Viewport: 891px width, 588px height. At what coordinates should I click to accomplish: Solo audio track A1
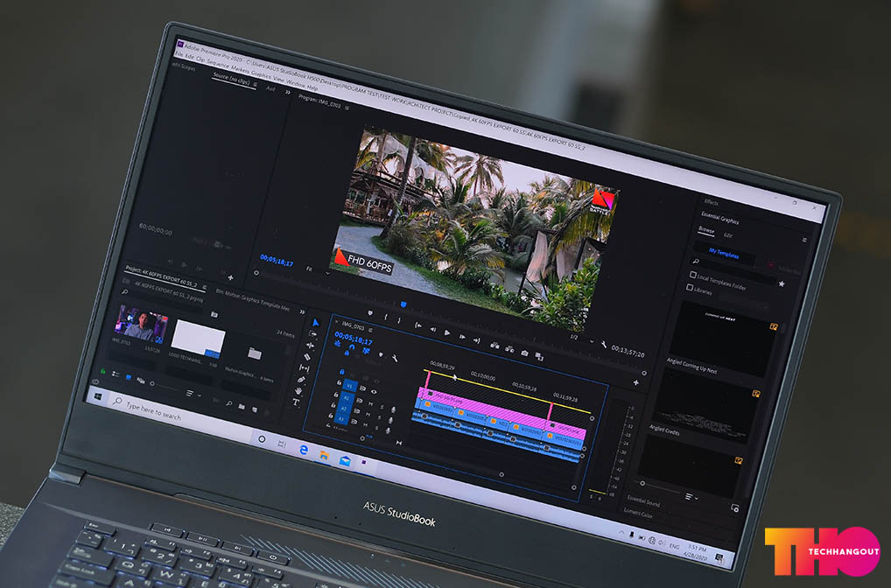click(x=382, y=406)
